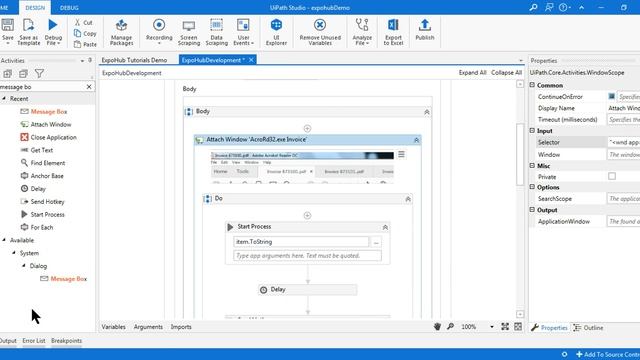Collapse the Start Process activity

[x=385, y=227]
